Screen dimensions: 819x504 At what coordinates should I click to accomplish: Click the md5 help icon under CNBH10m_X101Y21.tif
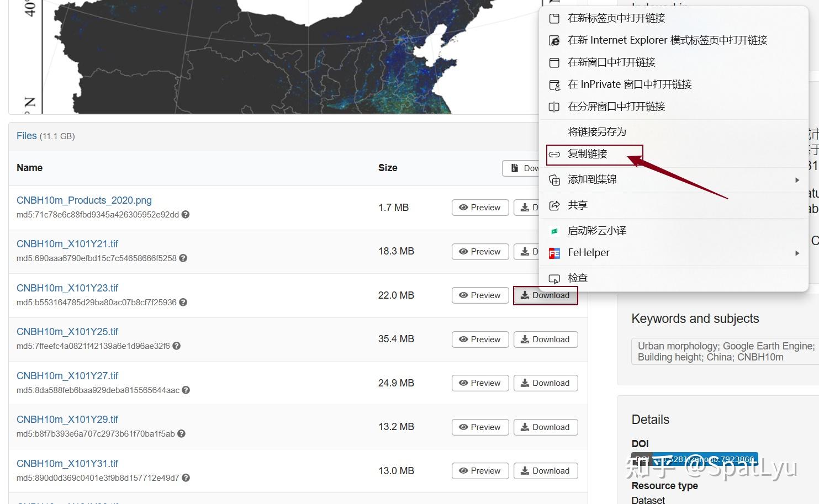183,258
